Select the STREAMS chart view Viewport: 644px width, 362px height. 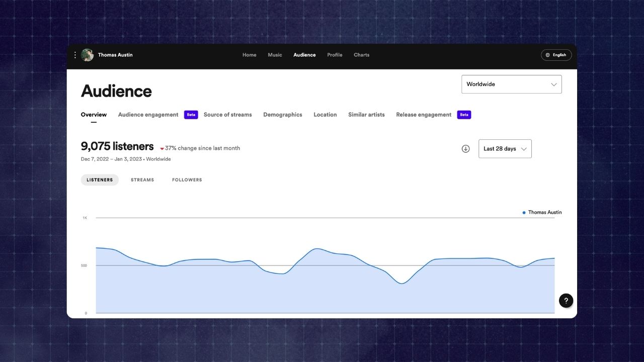click(142, 179)
